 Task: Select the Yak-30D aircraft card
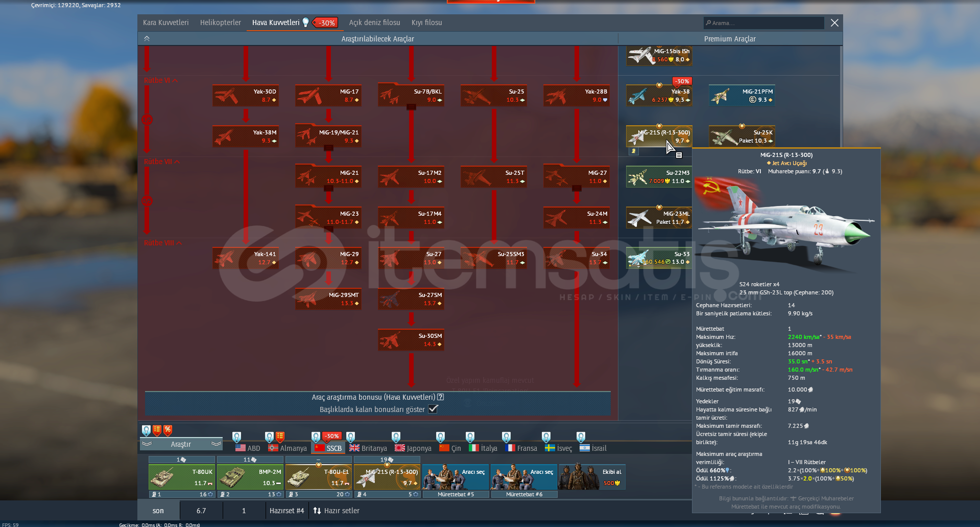(246, 96)
